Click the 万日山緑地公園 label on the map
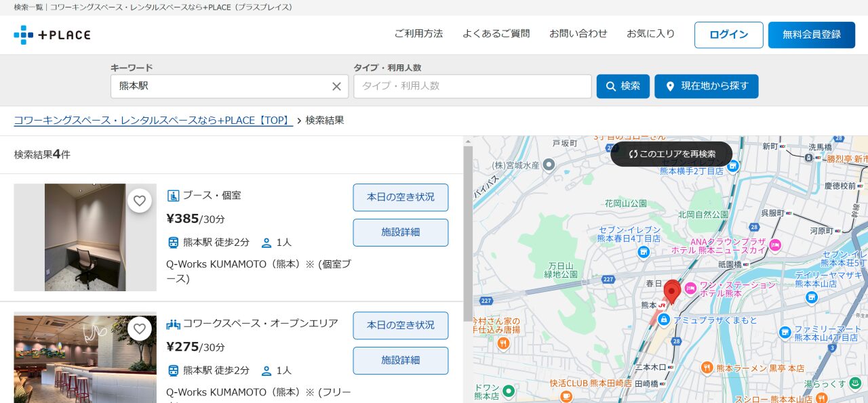868x403 pixels. click(x=561, y=270)
